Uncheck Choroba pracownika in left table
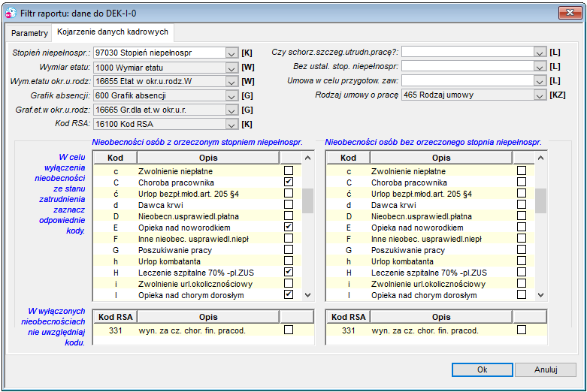This screenshot has height=392, width=587. [289, 182]
